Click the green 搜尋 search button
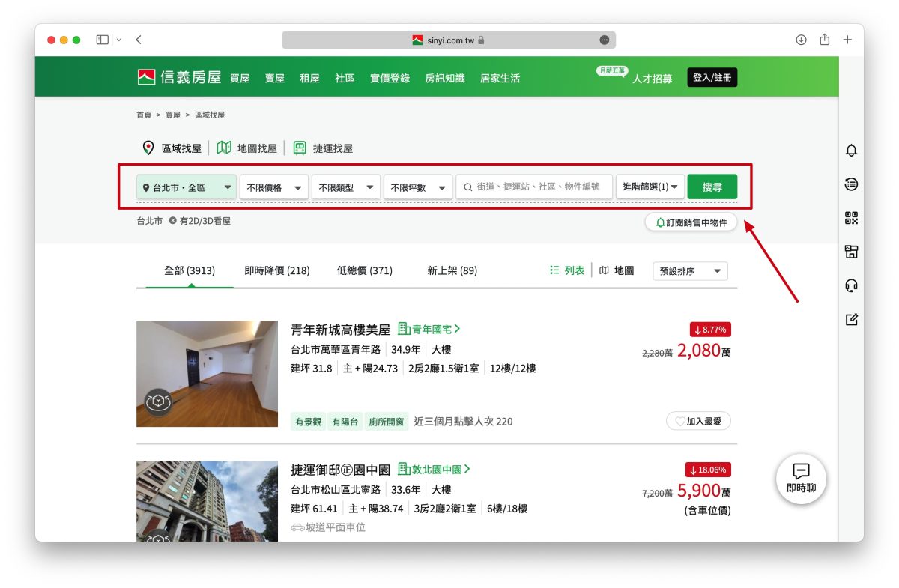The width and height of the screenshot is (899, 588). pyautogui.click(x=712, y=187)
